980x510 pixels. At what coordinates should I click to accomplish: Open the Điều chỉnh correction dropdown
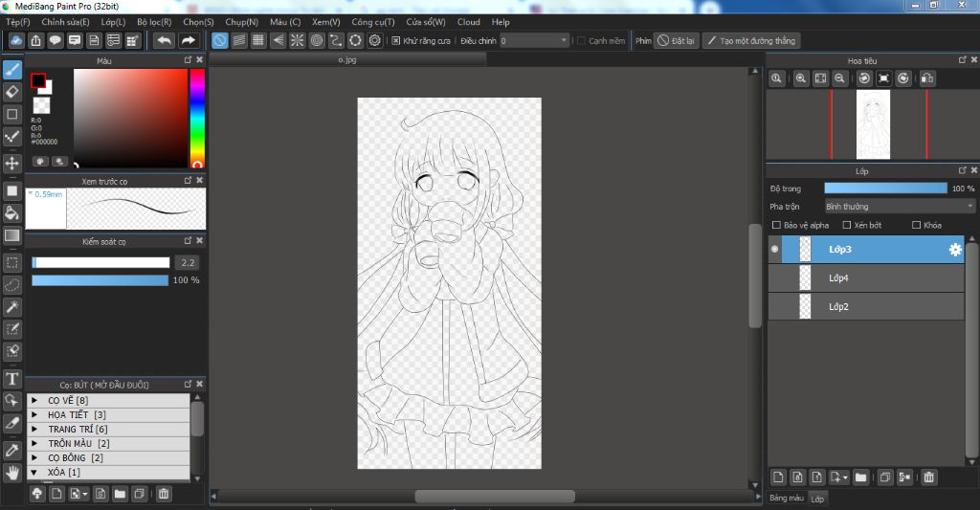click(x=534, y=40)
